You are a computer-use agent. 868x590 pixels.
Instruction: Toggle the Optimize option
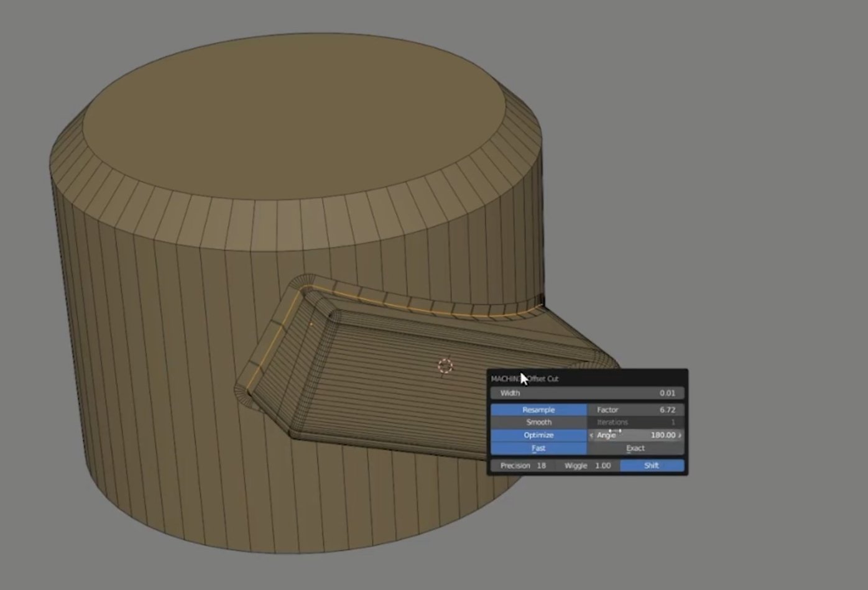(538, 435)
